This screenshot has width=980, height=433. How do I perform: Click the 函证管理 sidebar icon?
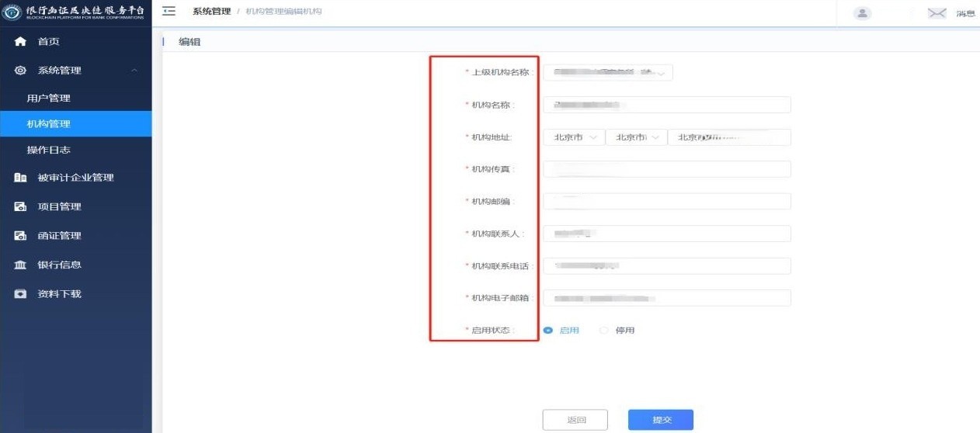coord(21,236)
